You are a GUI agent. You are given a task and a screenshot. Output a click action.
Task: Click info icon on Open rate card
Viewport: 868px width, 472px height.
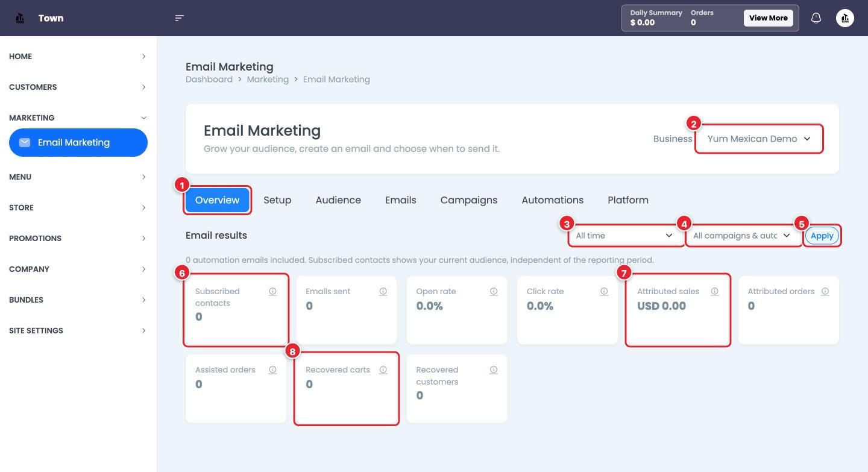pyautogui.click(x=493, y=291)
